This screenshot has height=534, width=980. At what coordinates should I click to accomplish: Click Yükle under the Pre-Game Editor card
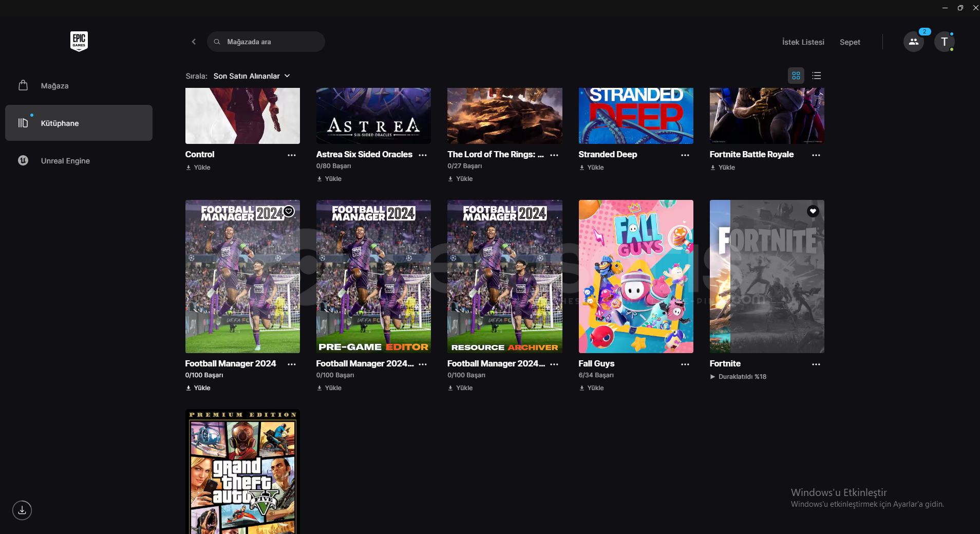tap(329, 388)
